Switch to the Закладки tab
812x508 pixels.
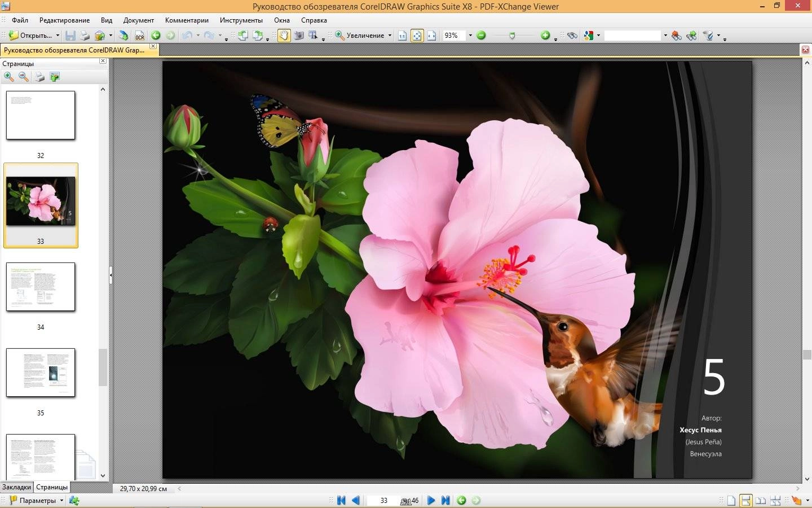pos(16,487)
